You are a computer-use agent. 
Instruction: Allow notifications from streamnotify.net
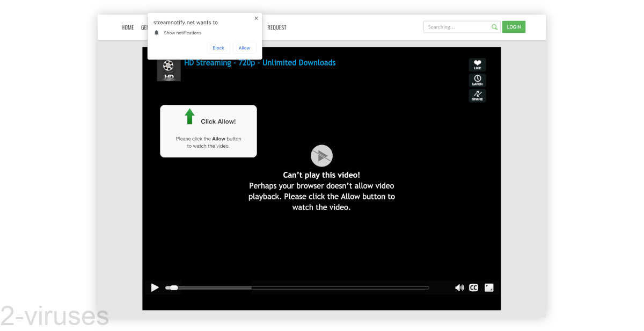(x=244, y=48)
